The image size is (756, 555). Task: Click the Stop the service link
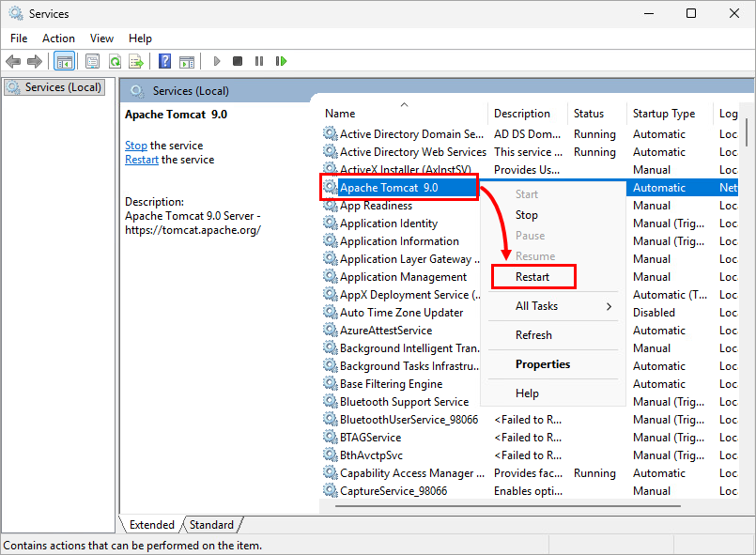tap(136, 146)
